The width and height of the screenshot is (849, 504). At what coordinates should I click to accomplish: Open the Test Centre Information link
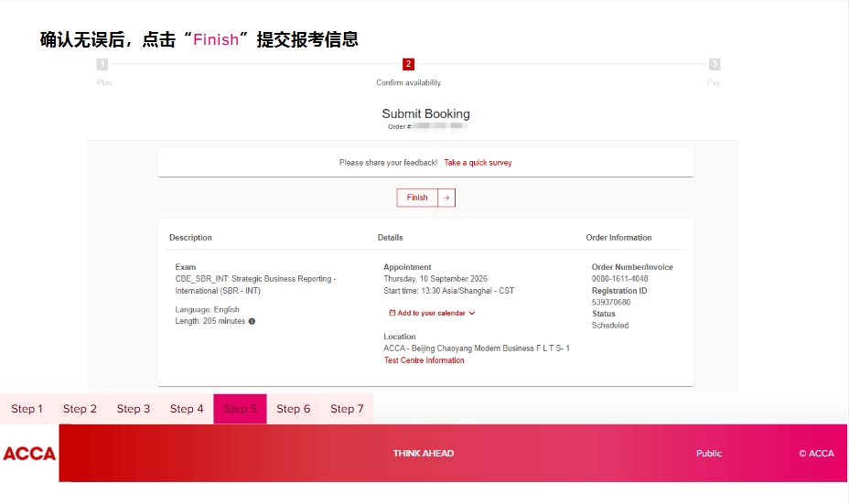tap(424, 360)
